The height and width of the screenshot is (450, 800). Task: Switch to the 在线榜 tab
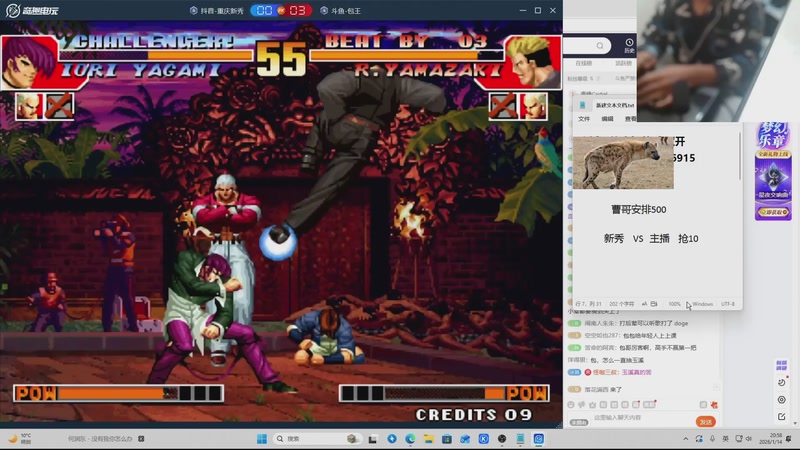[x=584, y=63]
